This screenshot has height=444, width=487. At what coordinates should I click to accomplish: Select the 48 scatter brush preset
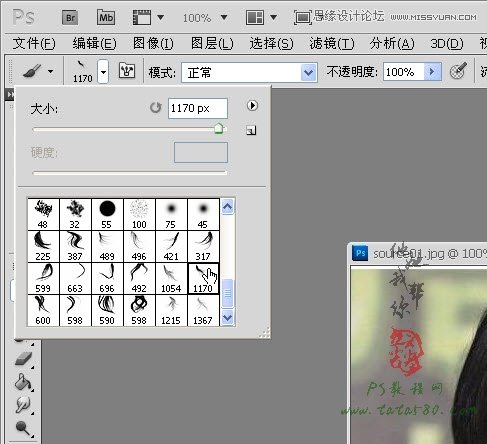tap(43, 214)
